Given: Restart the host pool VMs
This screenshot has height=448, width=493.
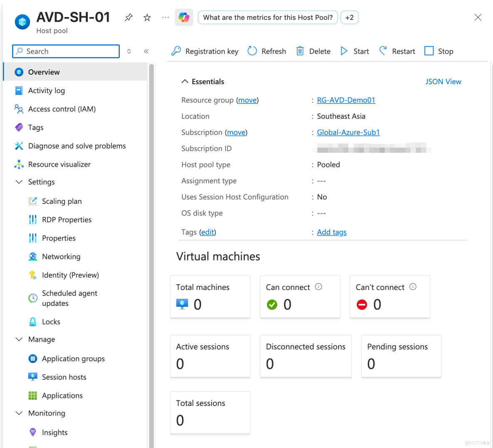Looking at the screenshot, I should 396,51.
